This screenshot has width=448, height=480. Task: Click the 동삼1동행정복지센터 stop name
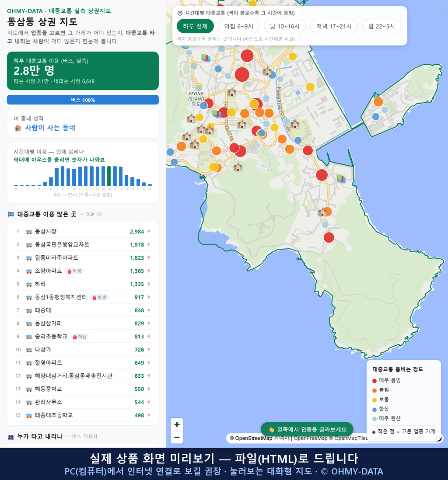point(61,297)
